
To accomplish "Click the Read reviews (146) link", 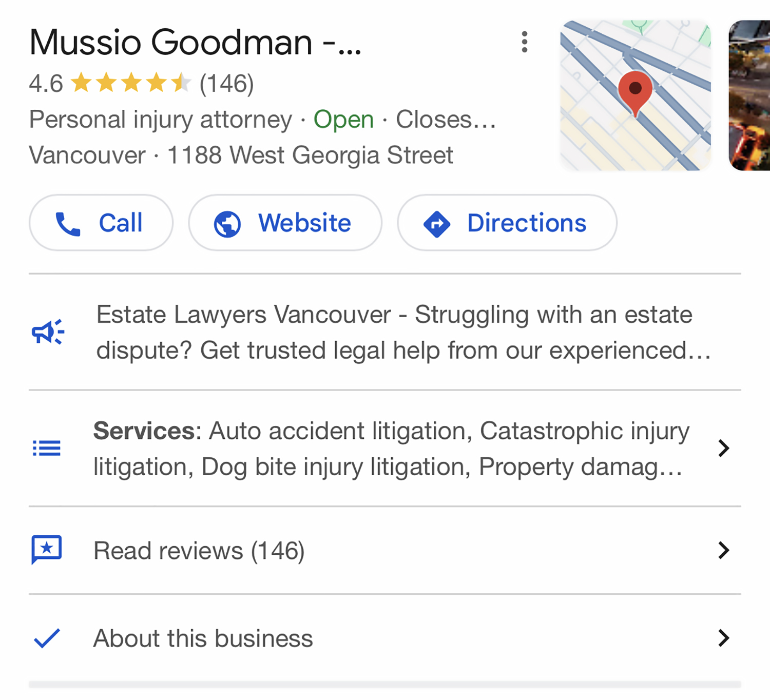I will 199,550.
